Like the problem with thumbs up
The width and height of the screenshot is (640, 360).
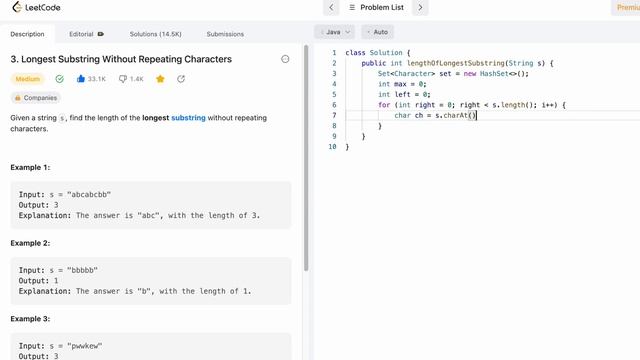click(x=81, y=79)
